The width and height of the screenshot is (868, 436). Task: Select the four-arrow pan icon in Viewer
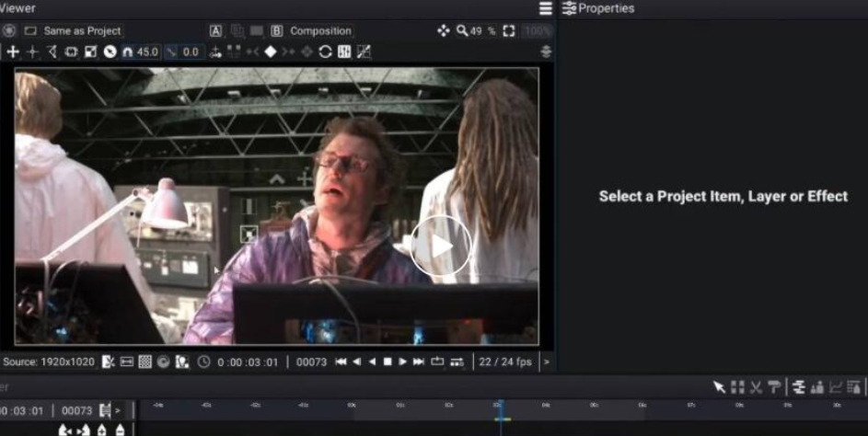(x=444, y=31)
